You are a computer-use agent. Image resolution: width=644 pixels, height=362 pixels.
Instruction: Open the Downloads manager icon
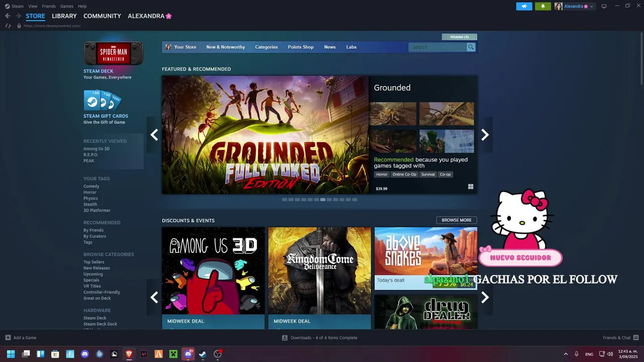[x=285, y=338]
